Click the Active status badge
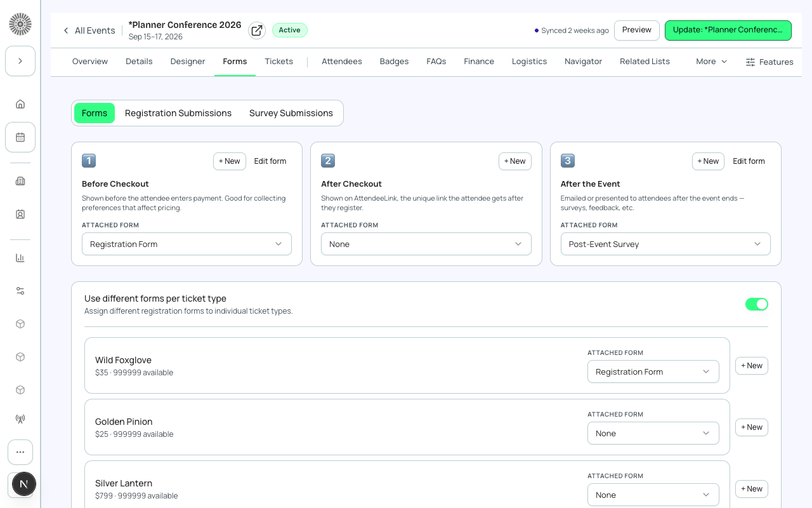This screenshot has height=508, width=812. [290, 30]
